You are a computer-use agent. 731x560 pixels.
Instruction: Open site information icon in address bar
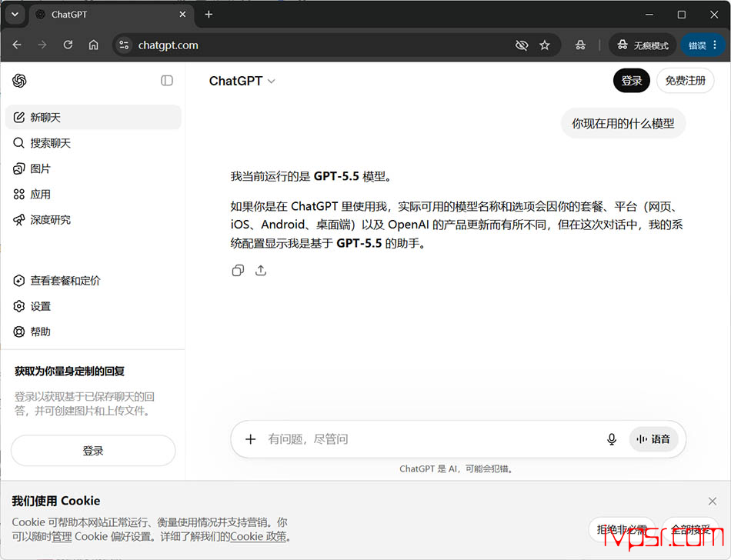[124, 45]
